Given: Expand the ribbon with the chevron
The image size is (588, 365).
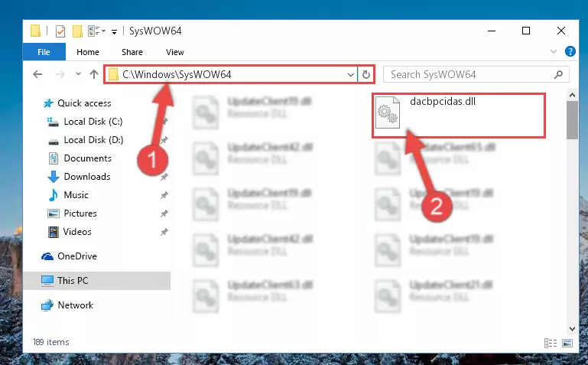Looking at the screenshot, I should pyautogui.click(x=553, y=51).
